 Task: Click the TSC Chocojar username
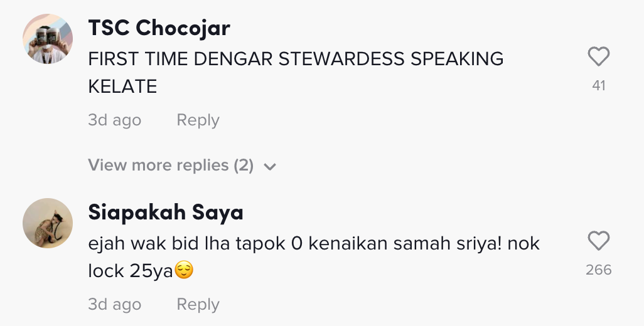(x=159, y=28)
